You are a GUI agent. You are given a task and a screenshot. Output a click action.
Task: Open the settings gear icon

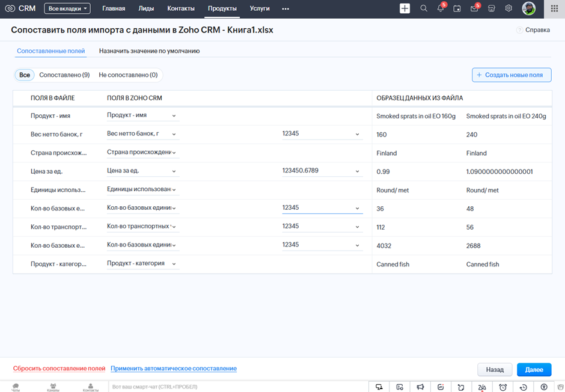(508, 8)
